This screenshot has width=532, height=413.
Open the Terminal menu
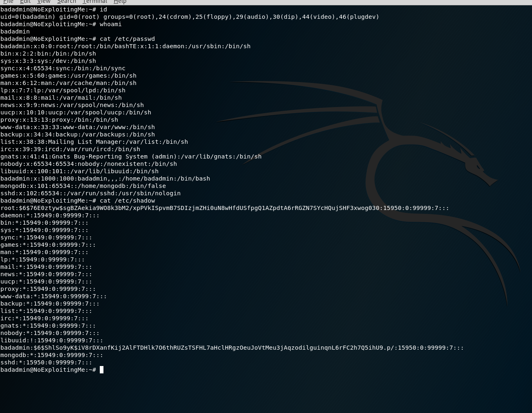pyautogui.click(x=94, y=2)
